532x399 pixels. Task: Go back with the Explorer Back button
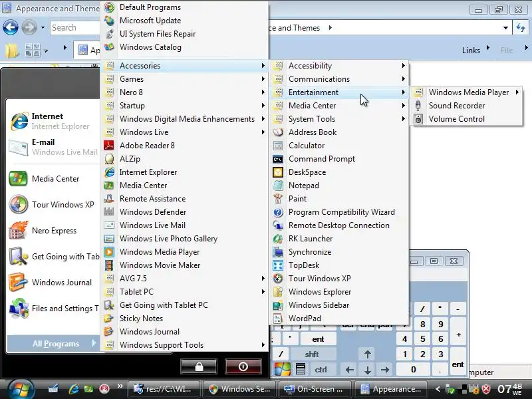pos(11,27)
